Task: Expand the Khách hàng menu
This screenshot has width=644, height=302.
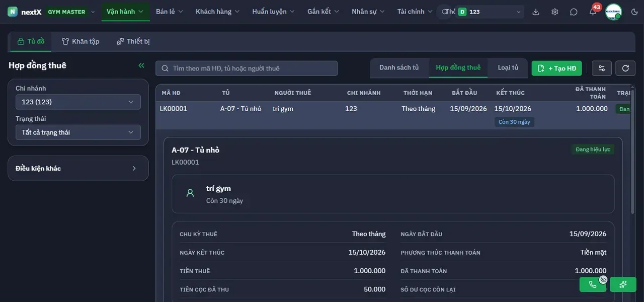Action: click(217, 12)
